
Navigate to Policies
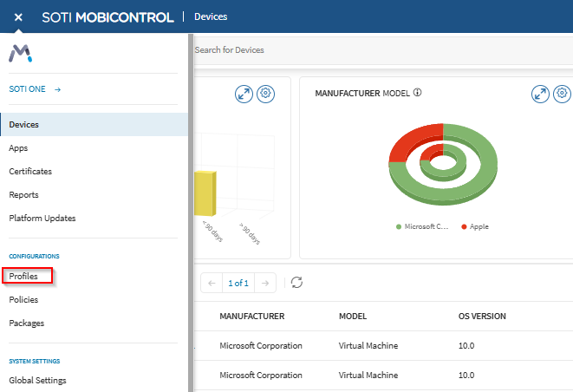pos(23,299)
